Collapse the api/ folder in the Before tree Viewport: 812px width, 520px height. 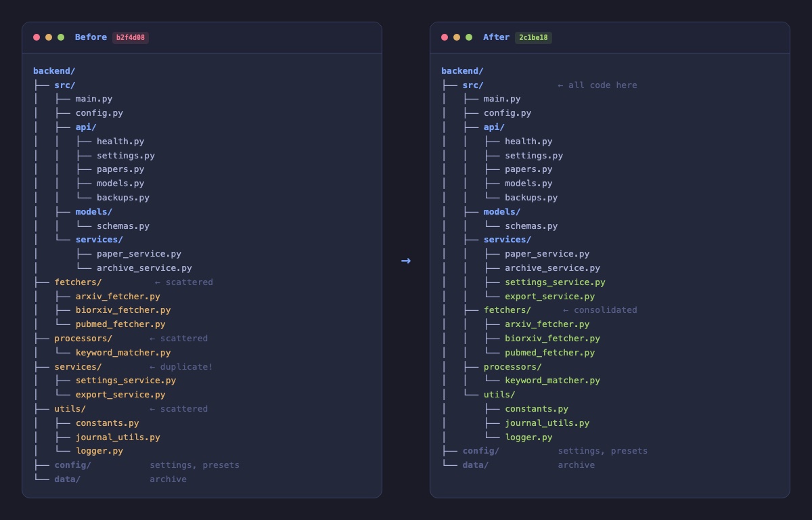(86, 127)
